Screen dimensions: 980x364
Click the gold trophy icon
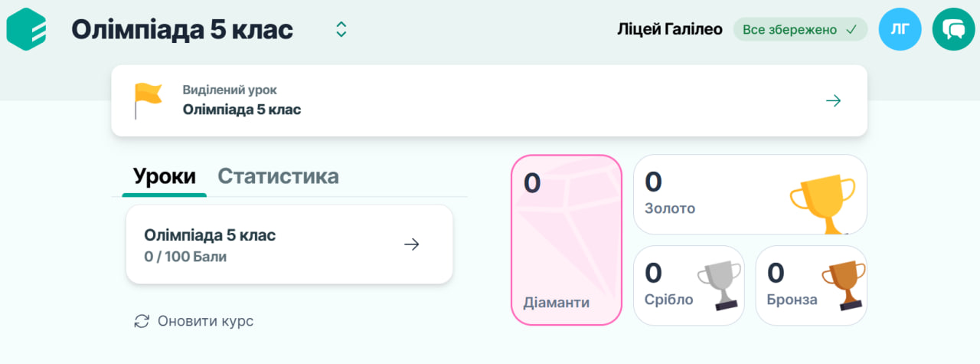coord(823,205)
